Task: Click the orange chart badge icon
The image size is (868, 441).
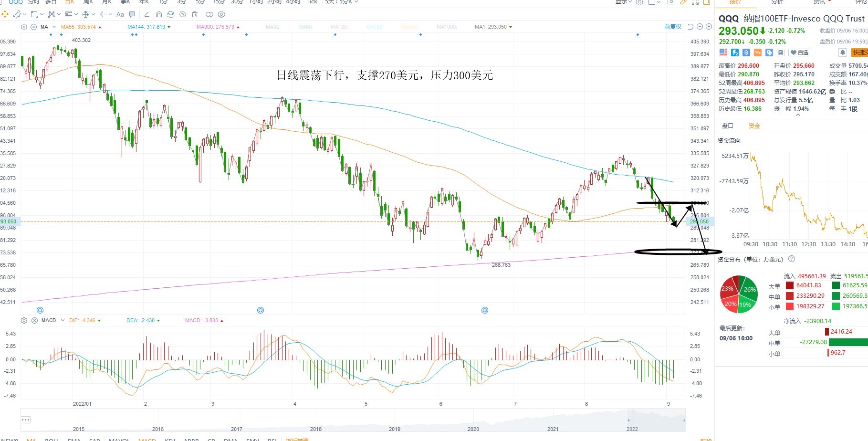Action: pyautogui.click(x=758, y=52)
